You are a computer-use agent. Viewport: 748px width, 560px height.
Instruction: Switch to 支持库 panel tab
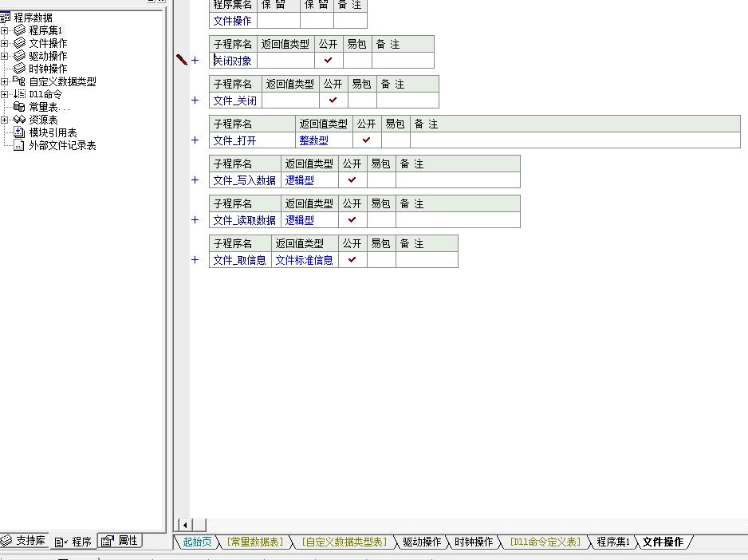tap(24, 541)
